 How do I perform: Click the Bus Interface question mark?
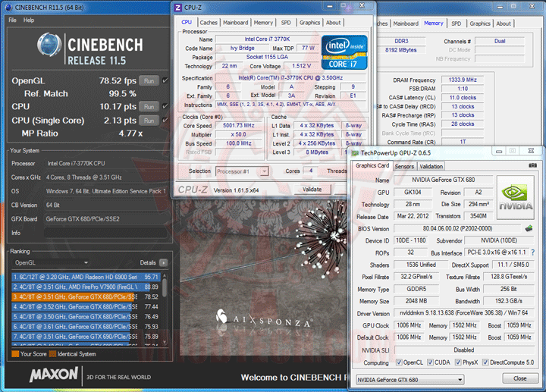[533, 252]
